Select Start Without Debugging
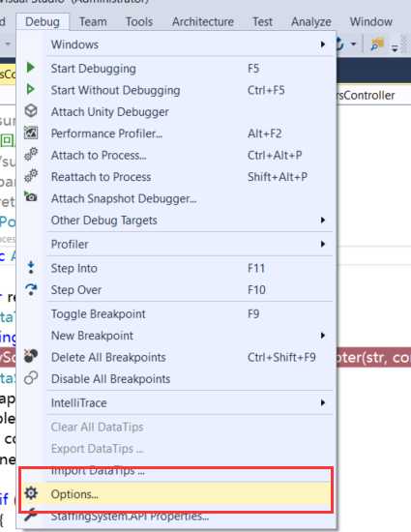The width and height of the screenshot is (411, 532). click(190, 90)
